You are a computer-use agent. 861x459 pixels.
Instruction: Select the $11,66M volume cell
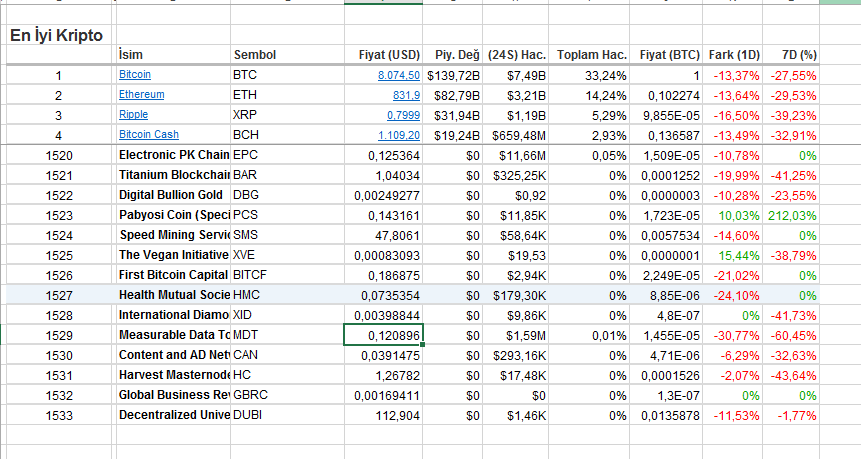516,155
